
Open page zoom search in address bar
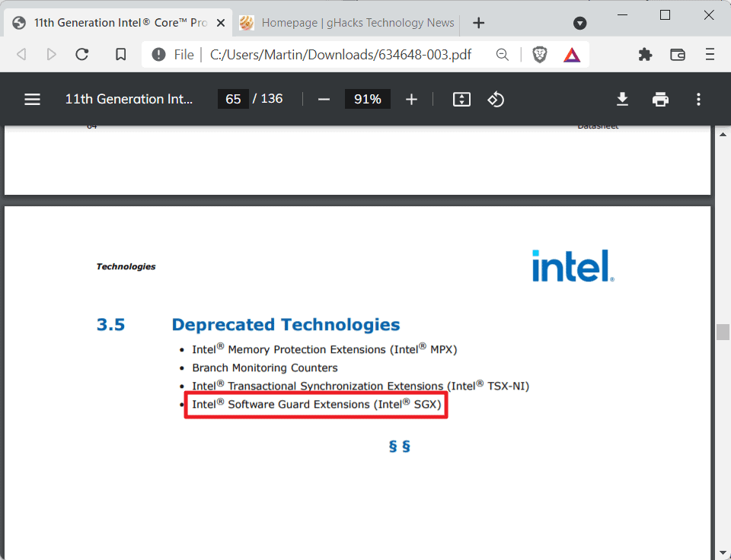[502, 54]
